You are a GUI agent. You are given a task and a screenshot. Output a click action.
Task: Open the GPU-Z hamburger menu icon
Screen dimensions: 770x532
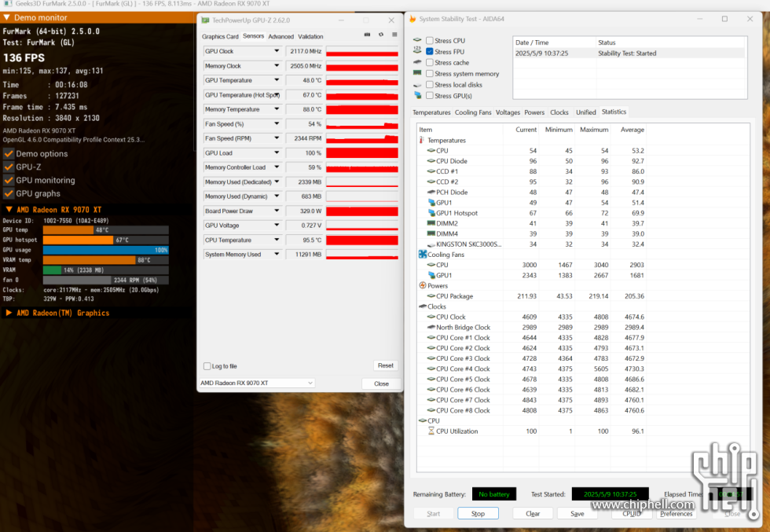coord(394,35)
